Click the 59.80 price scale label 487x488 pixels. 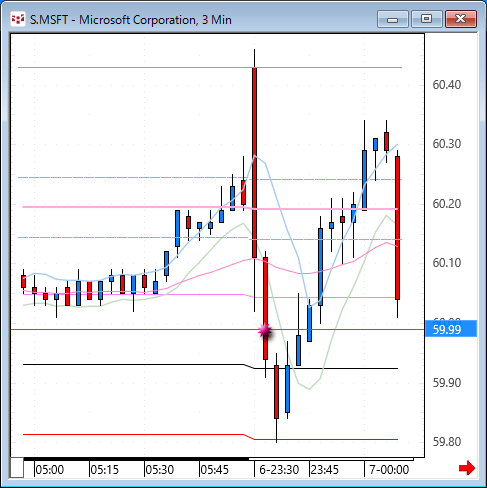tap(447, 442)
